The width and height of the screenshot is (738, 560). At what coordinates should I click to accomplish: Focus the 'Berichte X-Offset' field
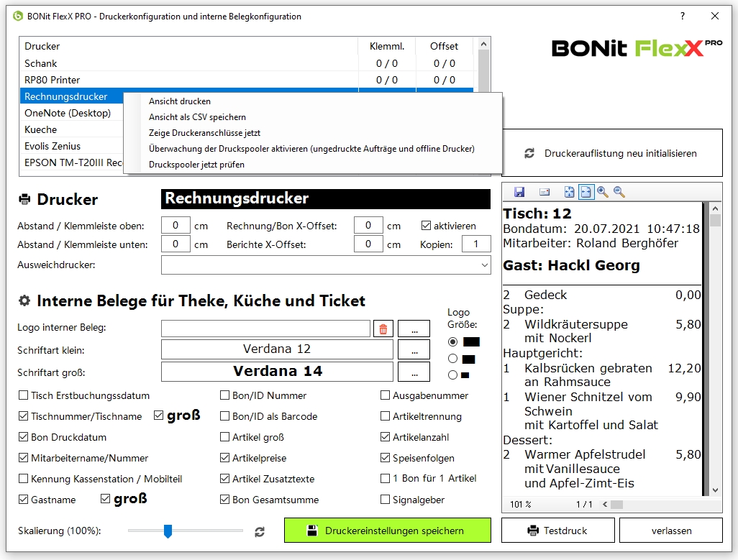368,244
